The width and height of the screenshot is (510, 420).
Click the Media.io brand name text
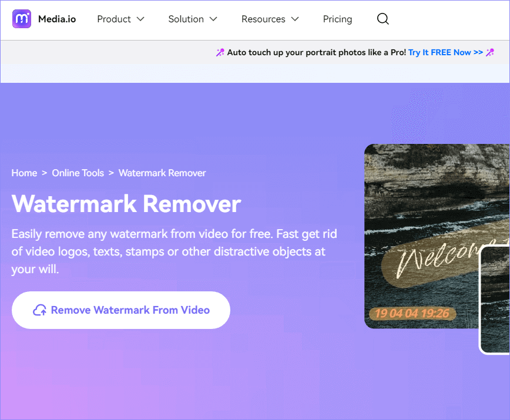(x=57, y=19)
